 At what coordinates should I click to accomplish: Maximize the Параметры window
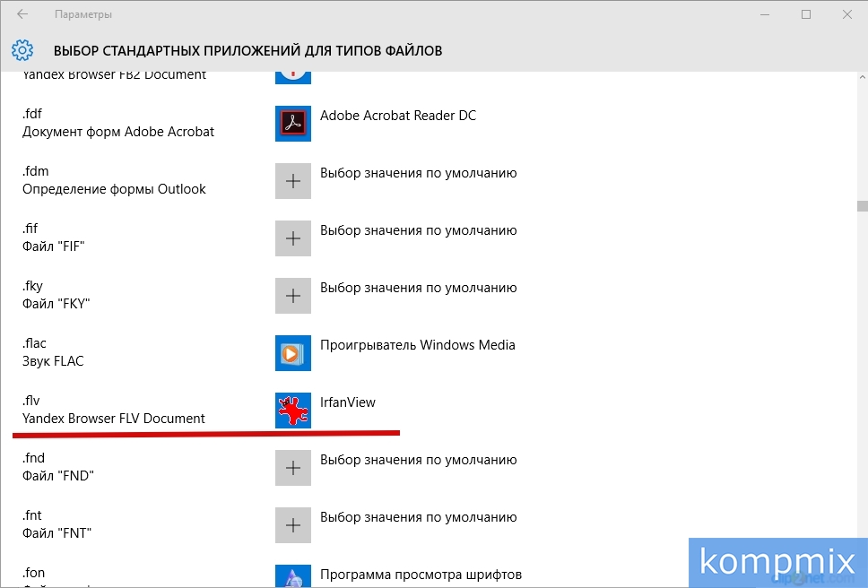click(806, 14)
